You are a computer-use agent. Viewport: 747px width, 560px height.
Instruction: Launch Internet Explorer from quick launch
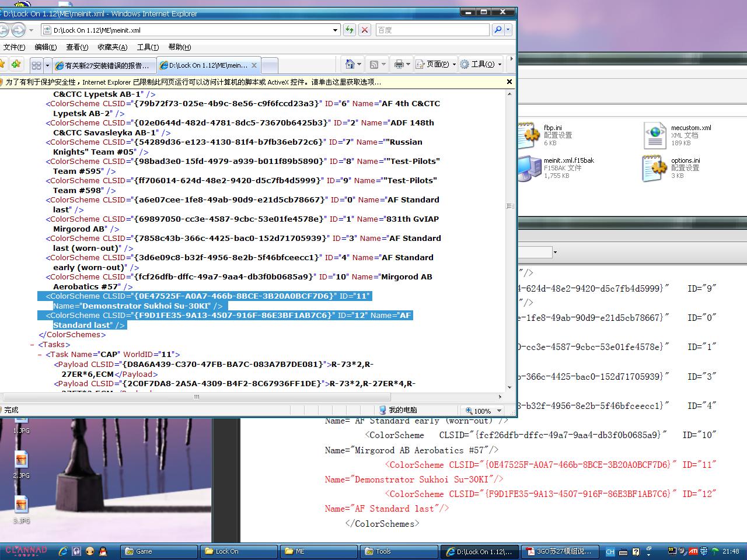tap(63, 551)
